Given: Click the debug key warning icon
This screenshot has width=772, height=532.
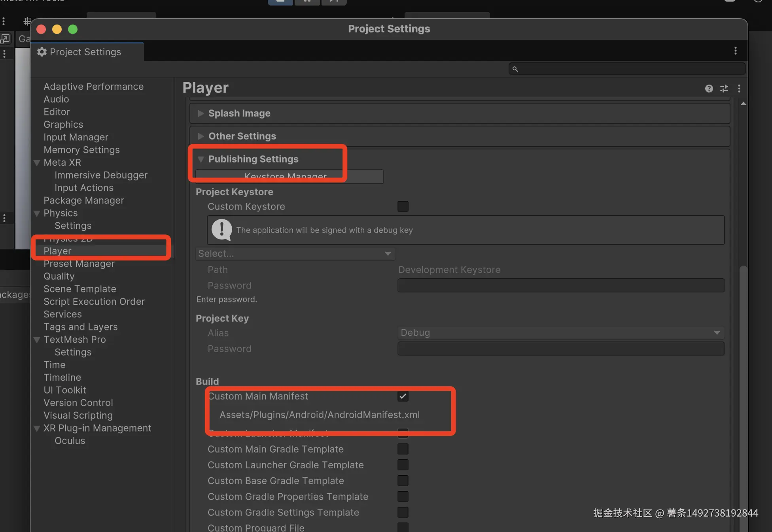Looking at the screenshot, I should (x=222, y=230).
